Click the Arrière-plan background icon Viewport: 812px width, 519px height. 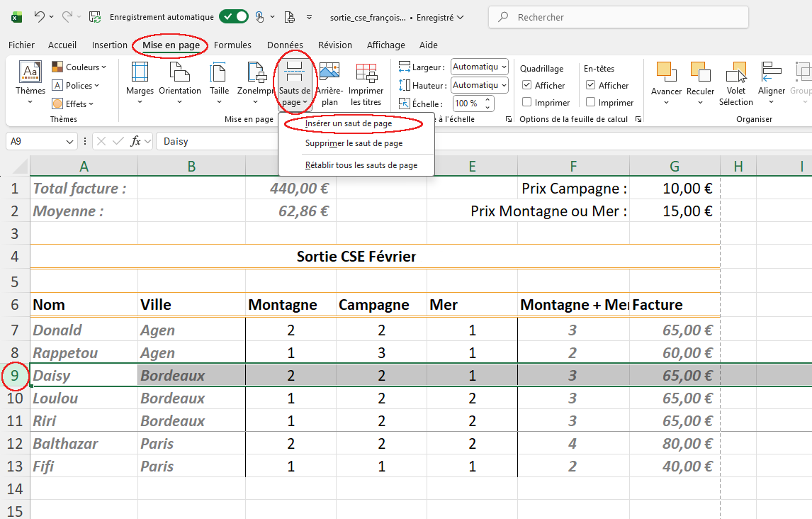click(329, 74)
